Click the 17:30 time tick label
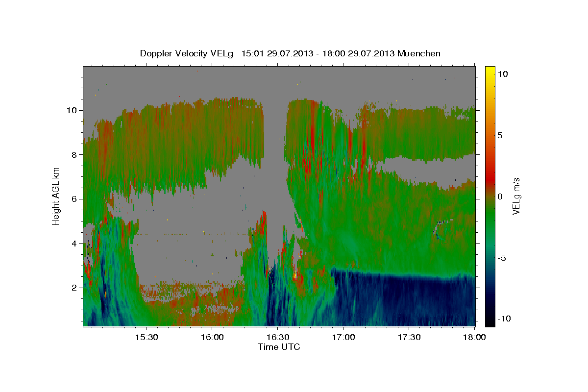The image size is (588, 392). pos(409,337)
